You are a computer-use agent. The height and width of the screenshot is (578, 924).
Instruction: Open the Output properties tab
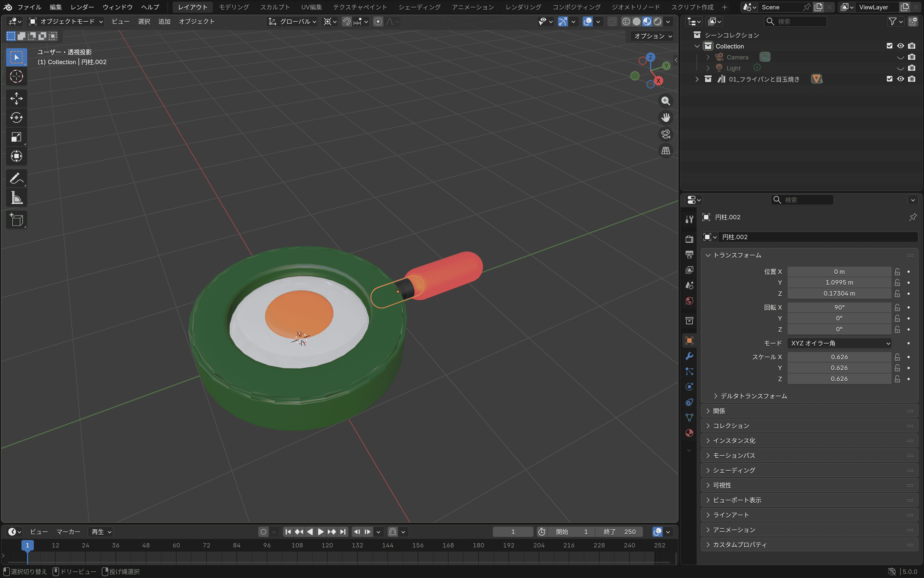pyautogui.click(x=689, y=255)
